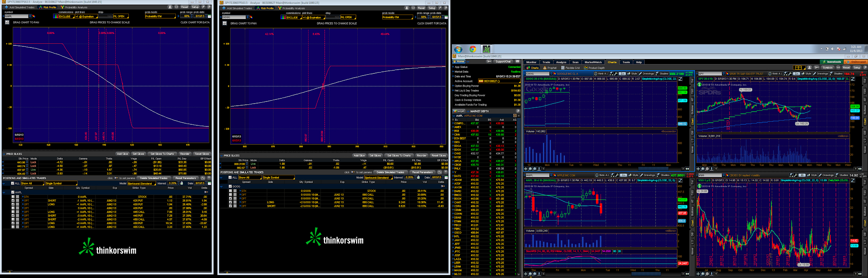Click the print icon in AAPL Analyze window
Viewport: 868px width, 278px height.
pyautogui.click(x=176, y=7)
